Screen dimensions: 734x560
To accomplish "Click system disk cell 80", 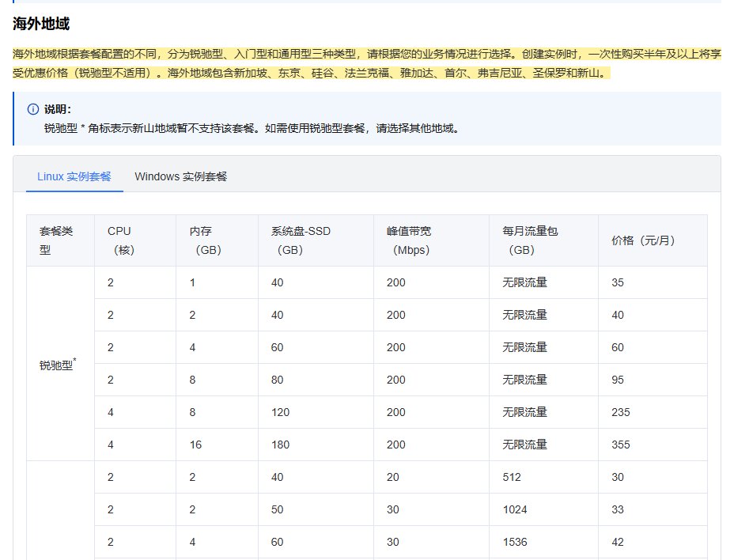I will 316,380.
